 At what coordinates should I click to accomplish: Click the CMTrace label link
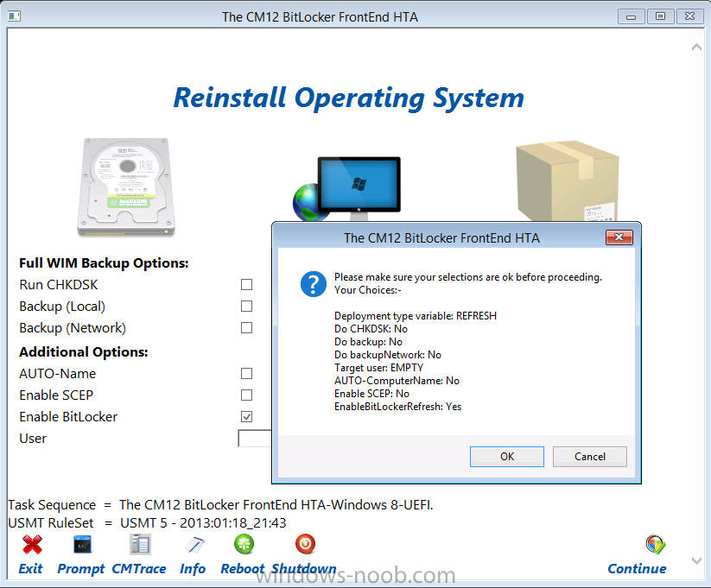(139, 568)
